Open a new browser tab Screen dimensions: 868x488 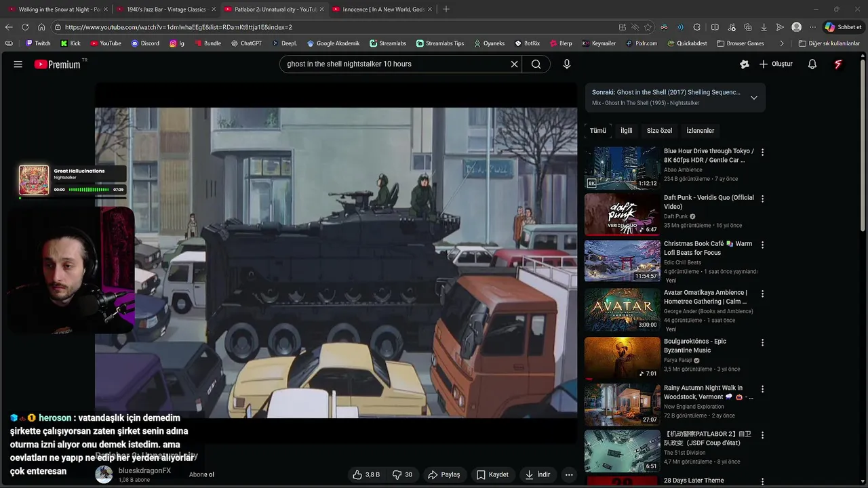point(446,9)
